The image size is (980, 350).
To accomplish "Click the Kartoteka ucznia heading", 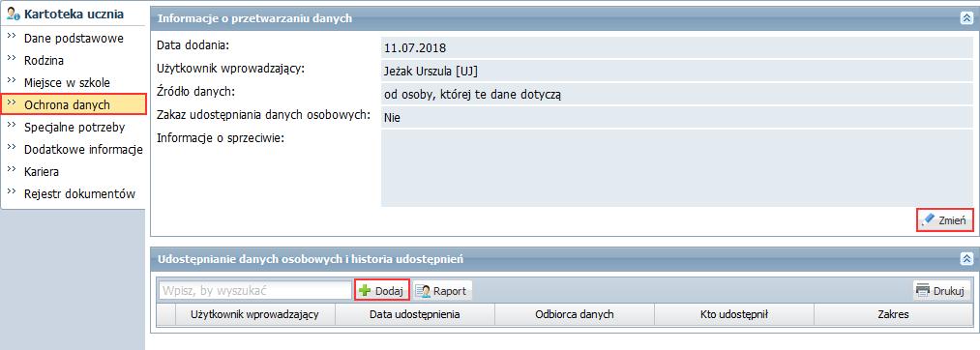I will pyautogui.click(x=74, y=14).
